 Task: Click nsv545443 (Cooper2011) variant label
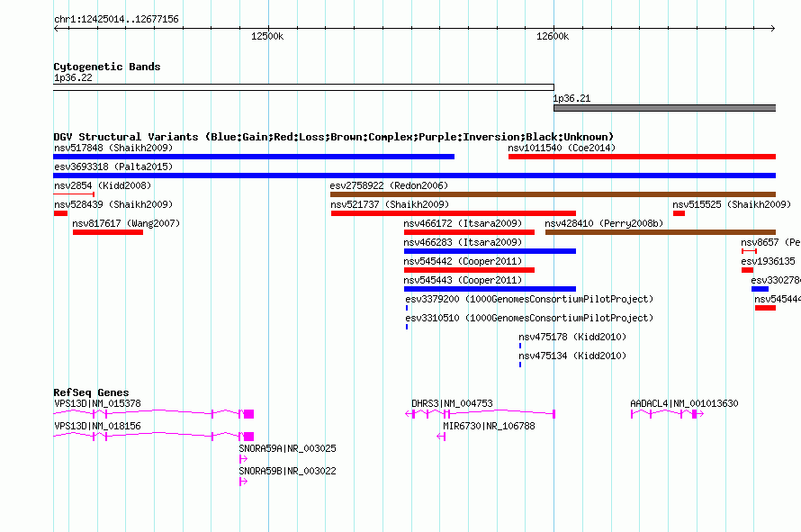pyautogui.click(x=463, y=280)
